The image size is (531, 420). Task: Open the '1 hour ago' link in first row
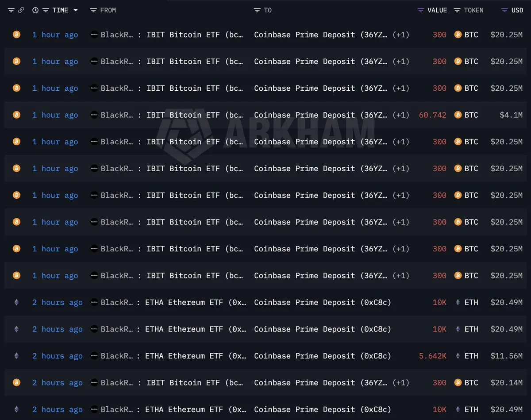click(x=55, y=35)
